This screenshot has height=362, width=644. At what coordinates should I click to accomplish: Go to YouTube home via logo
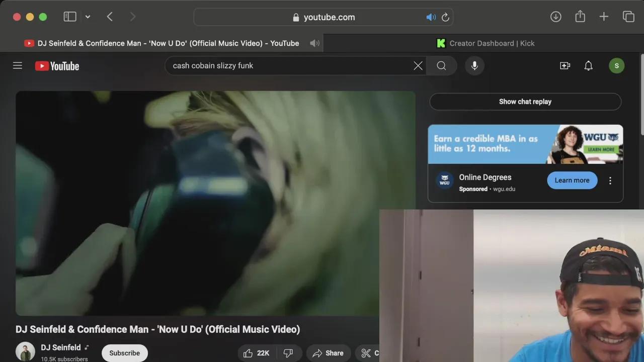point(57,66)
